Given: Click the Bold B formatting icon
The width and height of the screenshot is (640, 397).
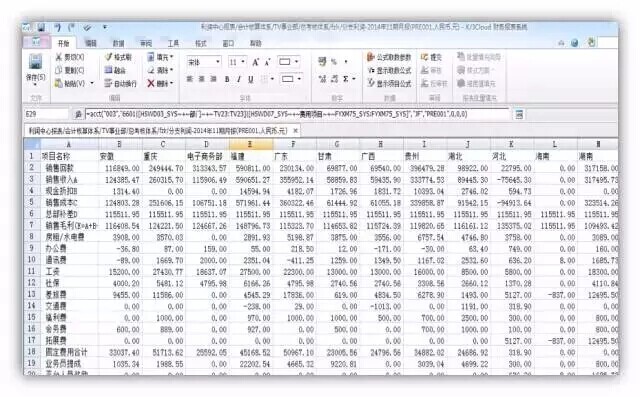Looking at the screenshot, I should [227, 79].
